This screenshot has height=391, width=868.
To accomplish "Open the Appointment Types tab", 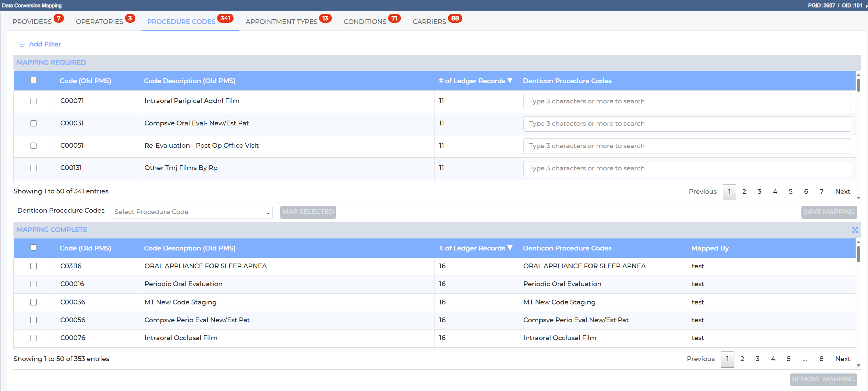I will pyautogui.click(x=281, y=22).
